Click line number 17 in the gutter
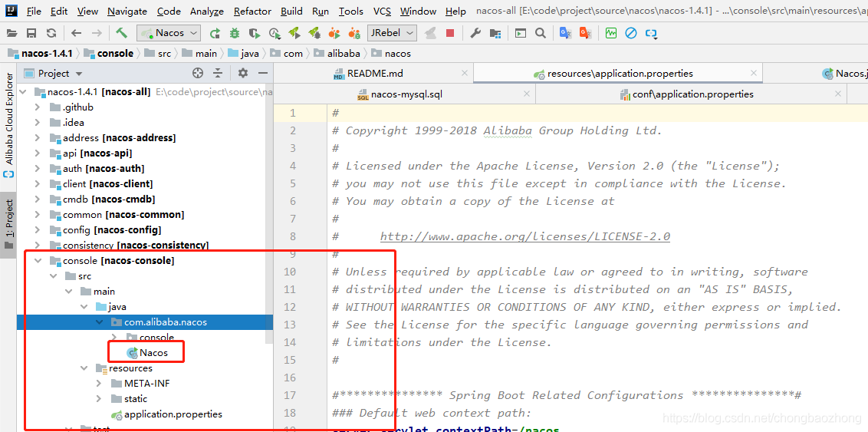 [x=290, y=395]
